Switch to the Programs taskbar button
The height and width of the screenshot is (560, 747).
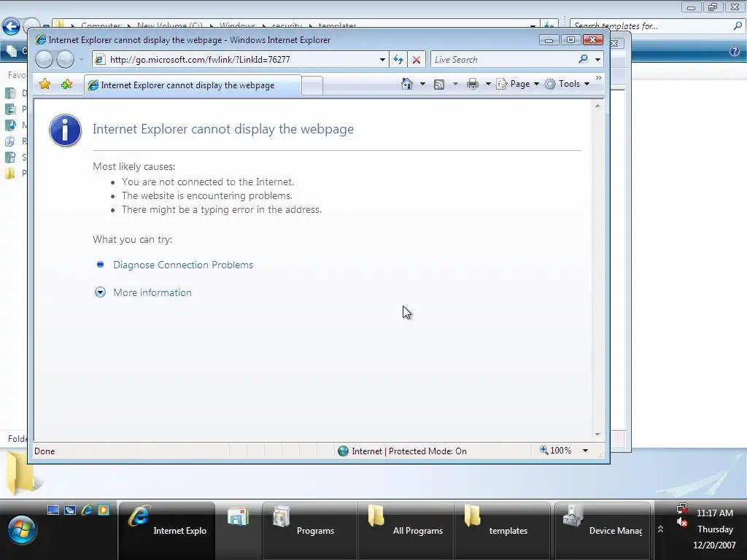point(309,531)
